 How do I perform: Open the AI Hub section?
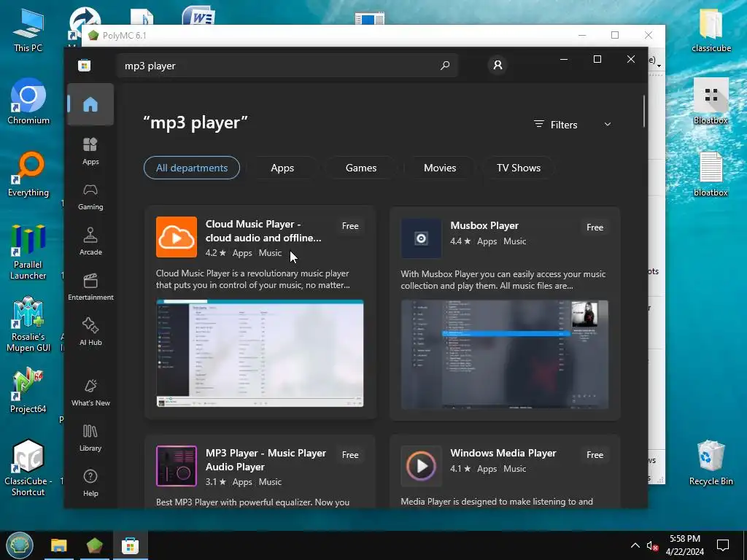pos(90,332)
